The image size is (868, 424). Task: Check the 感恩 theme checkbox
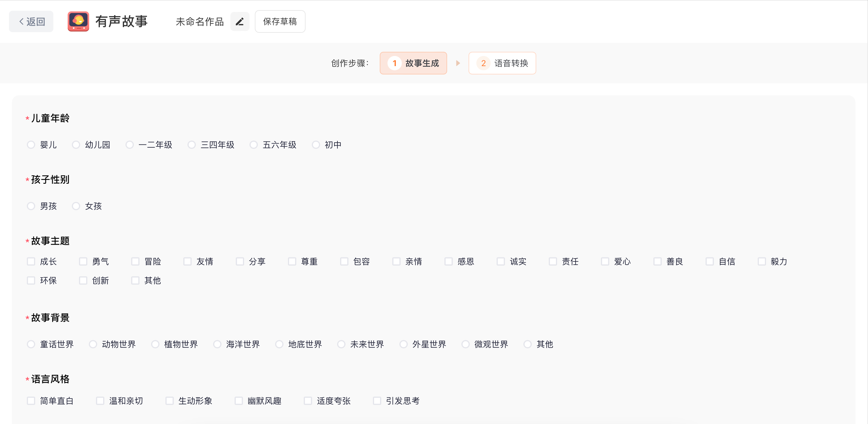pyautogui.click(x=449, y=261)
